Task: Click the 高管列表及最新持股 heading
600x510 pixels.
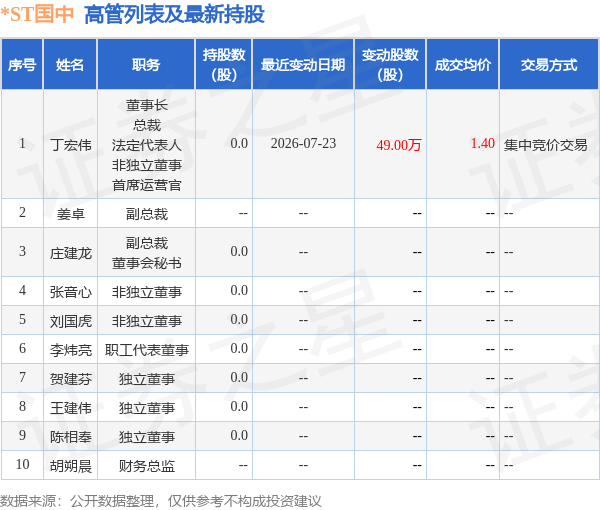Action: tap(174, 15)
